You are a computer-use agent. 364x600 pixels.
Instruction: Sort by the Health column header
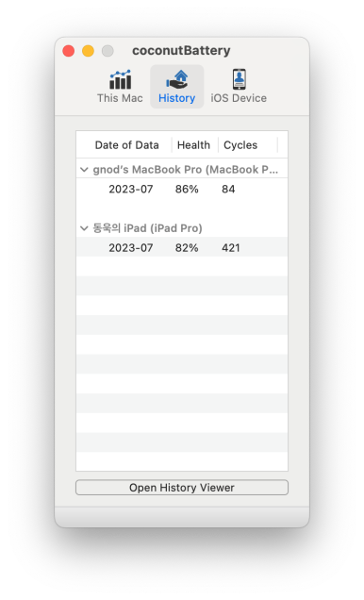pos(194,145)
